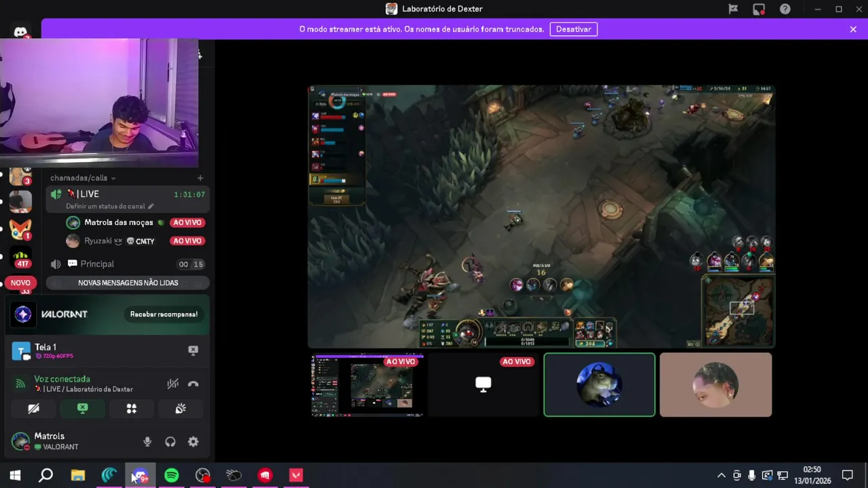The height and width of the screenshot is (488, 868).
Task: Edit the channel status pencil icon
Action: tap(151, 206)
